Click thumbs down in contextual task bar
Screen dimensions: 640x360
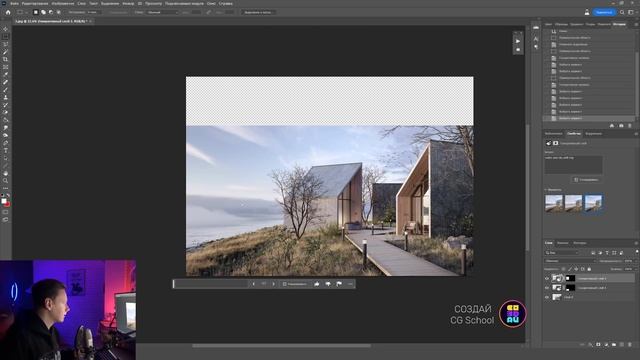tap(328, 284)
